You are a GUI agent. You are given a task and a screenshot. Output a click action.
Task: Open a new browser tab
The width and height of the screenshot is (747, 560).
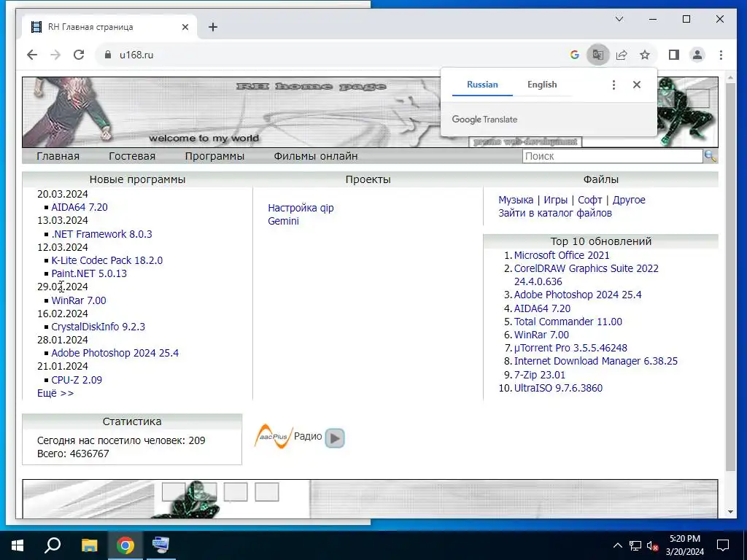pyautogui.click(x=213, y=27)
